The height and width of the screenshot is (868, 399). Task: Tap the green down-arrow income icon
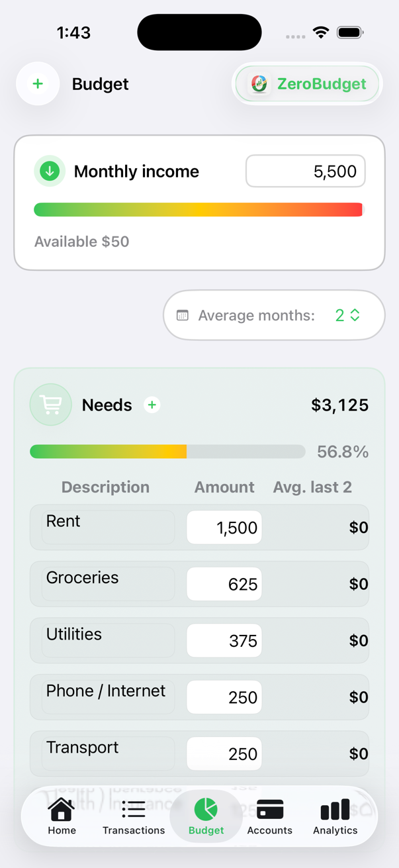click(x=50, y=171)
